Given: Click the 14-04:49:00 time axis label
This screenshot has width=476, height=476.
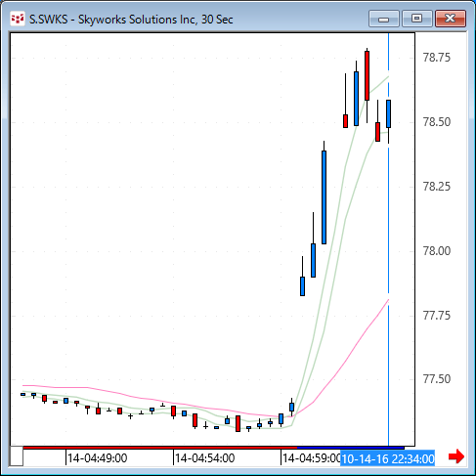Looking at the screenshot, I should pos(97,458).
